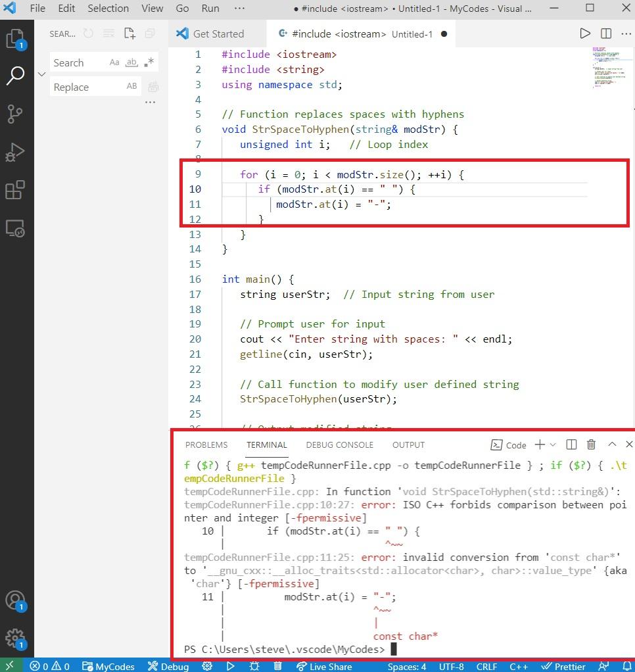Open the Run menu

tap(210, 8)
